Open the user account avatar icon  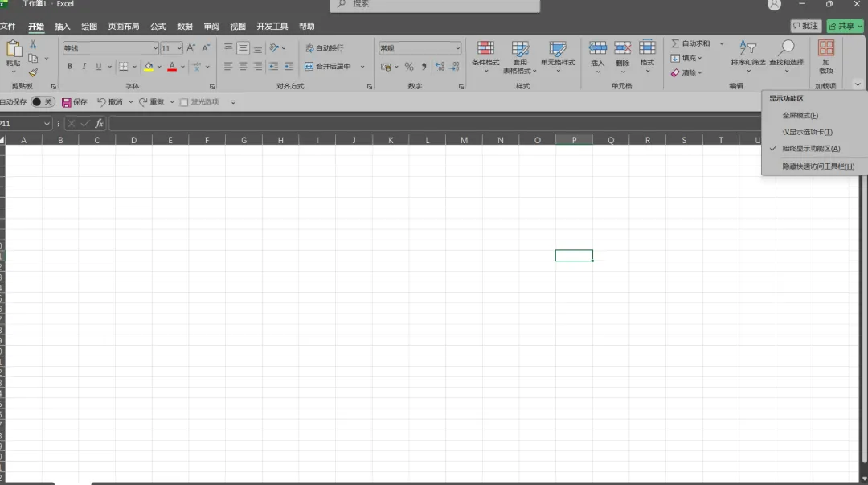(775, 5)
